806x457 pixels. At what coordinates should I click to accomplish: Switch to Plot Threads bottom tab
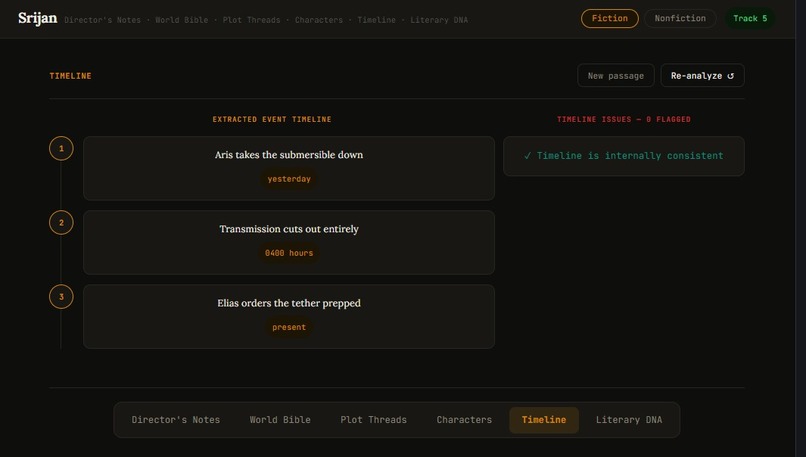click(x=374, y=420)
